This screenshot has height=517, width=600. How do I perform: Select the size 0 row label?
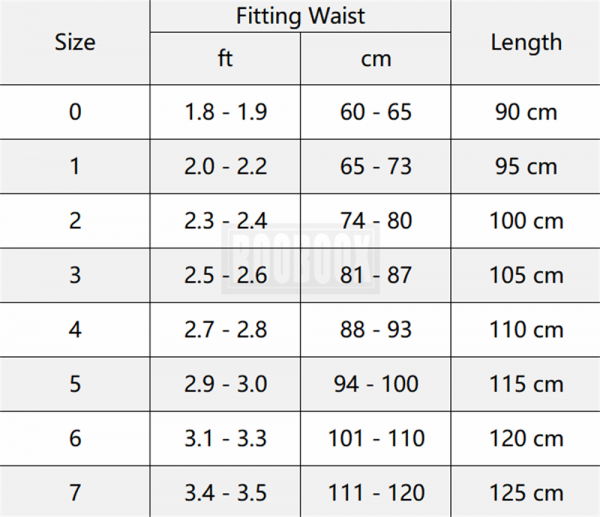coord(75,111)
